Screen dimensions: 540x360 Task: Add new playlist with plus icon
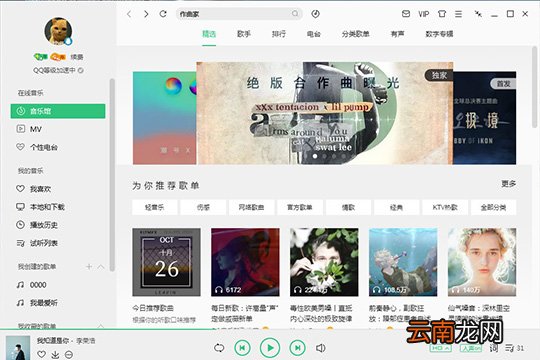(89, 267)
